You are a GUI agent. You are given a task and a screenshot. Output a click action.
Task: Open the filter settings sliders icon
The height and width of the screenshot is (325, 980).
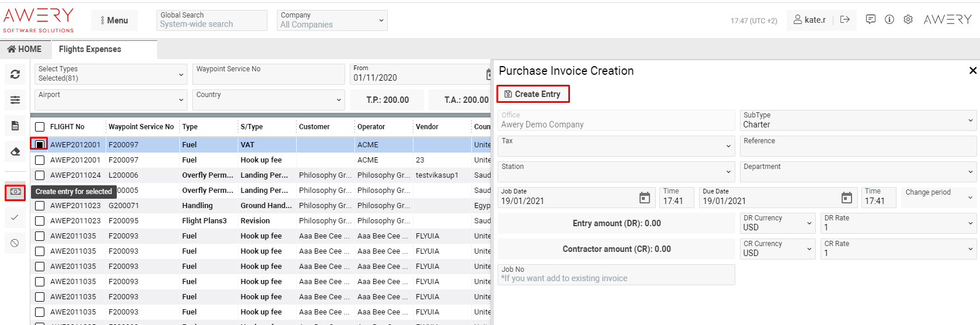tap(15, 100)
